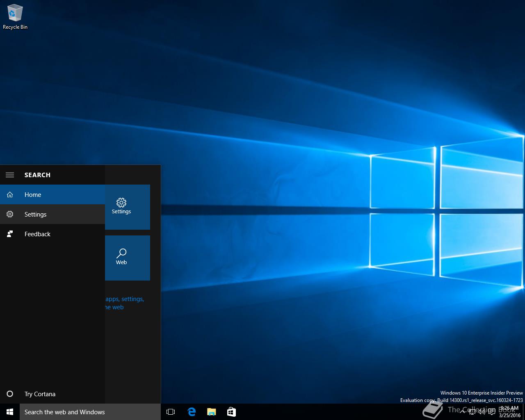Screen dimensions: 525x420
Task: Focus the Search the web and Windows box
Action: click(90, 412)
